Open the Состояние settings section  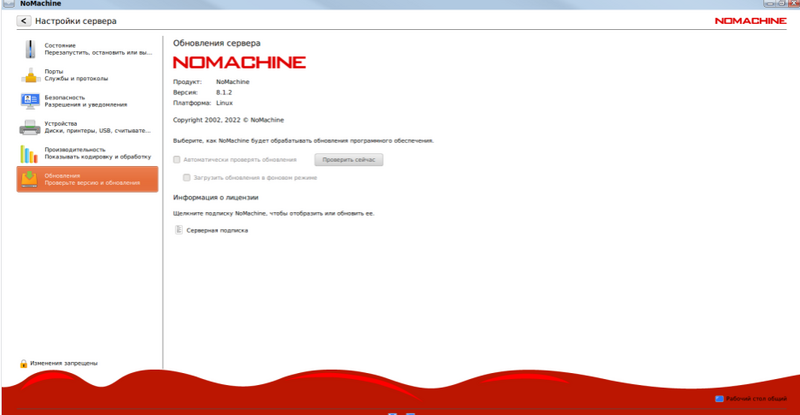point(87,49)
